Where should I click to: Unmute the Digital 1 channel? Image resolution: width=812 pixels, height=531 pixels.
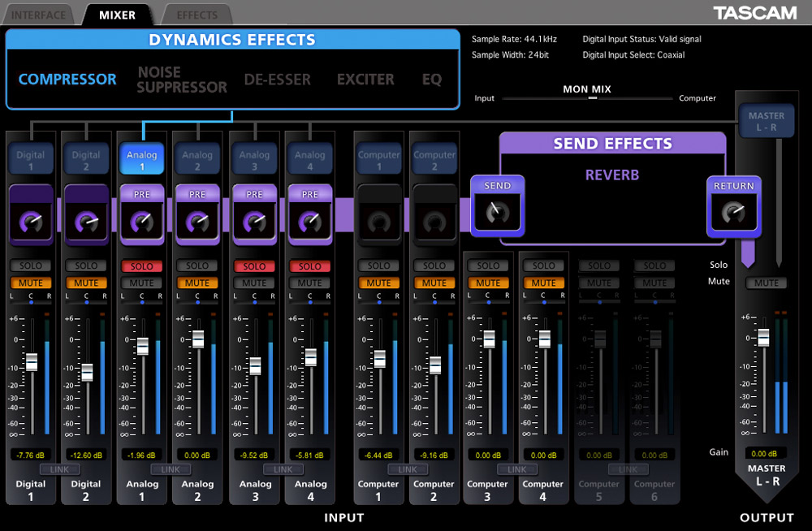pyautogui.click(x=31, y=283)
